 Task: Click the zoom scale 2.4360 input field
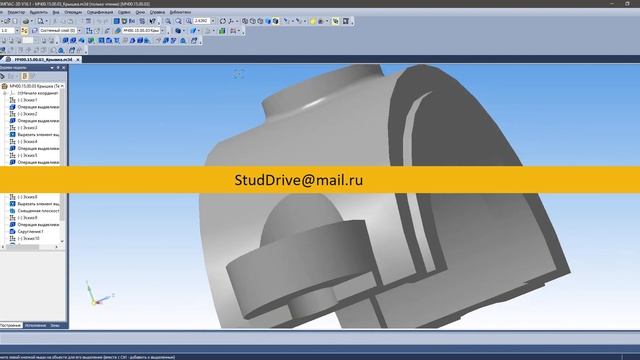(x=202, y=21)
